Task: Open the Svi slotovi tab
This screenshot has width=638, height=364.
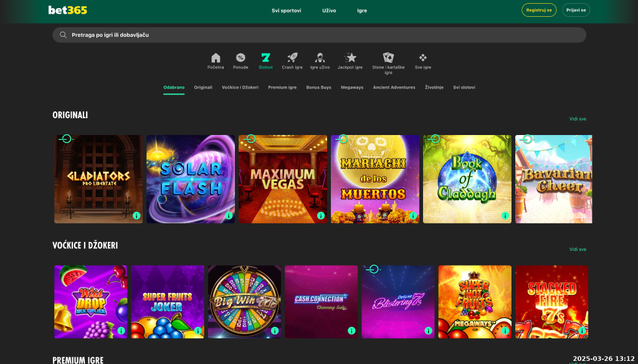Action: point(464,87)
